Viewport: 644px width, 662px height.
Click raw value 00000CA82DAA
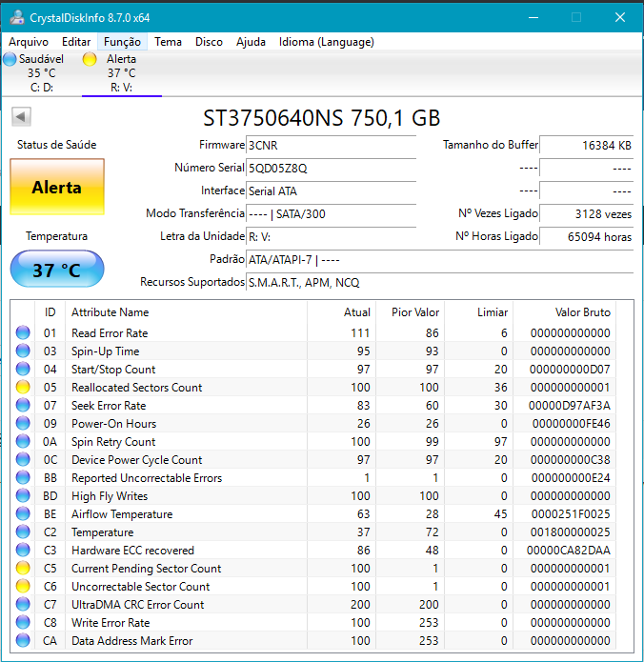[x=569, y=551]
